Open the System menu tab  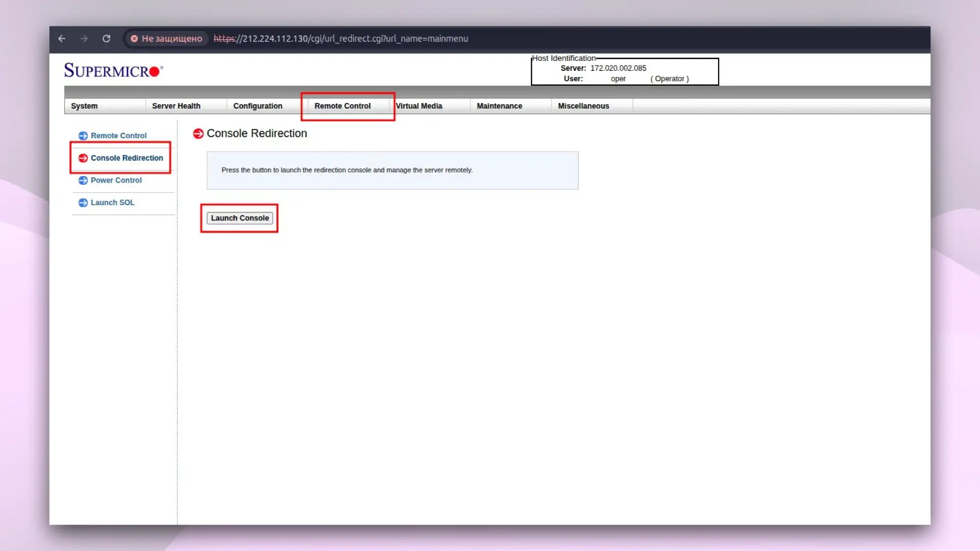pos(84,106)
